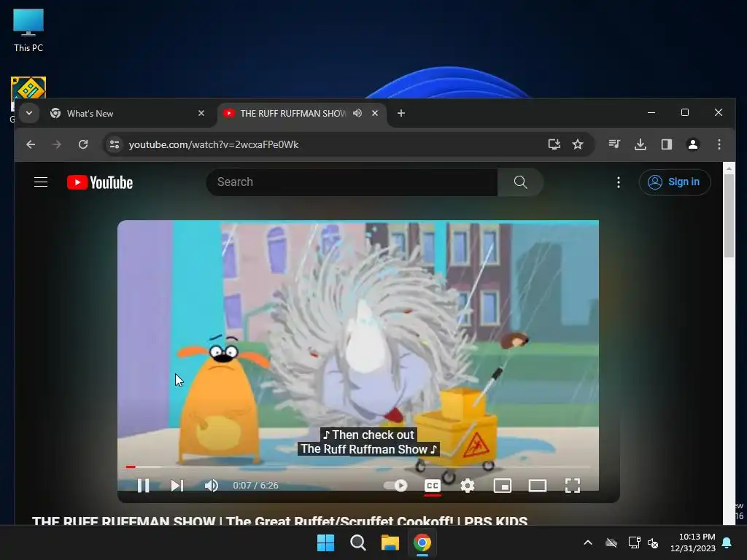The image size is (747, 560).
Task: Go forward in Chrome
Action: pyautogui.click(x=57, y=144)
